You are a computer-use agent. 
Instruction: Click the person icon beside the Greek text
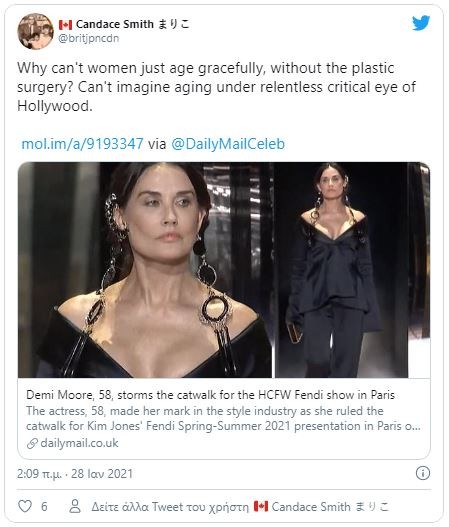[x=75, y=506]
